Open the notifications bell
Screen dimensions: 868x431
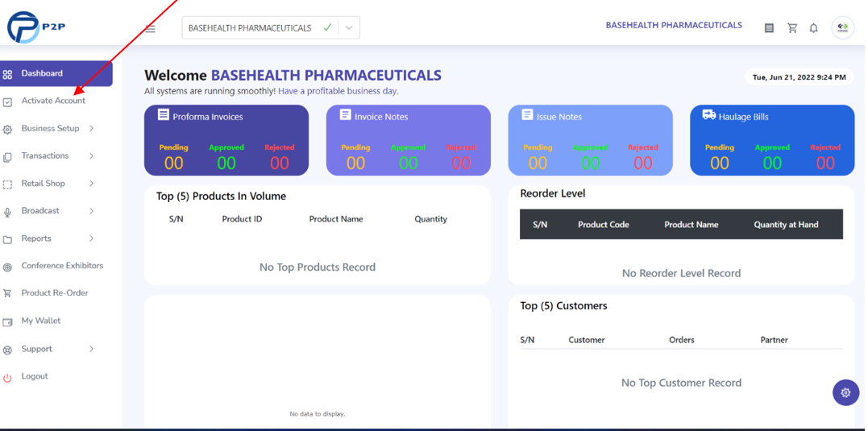813,28
